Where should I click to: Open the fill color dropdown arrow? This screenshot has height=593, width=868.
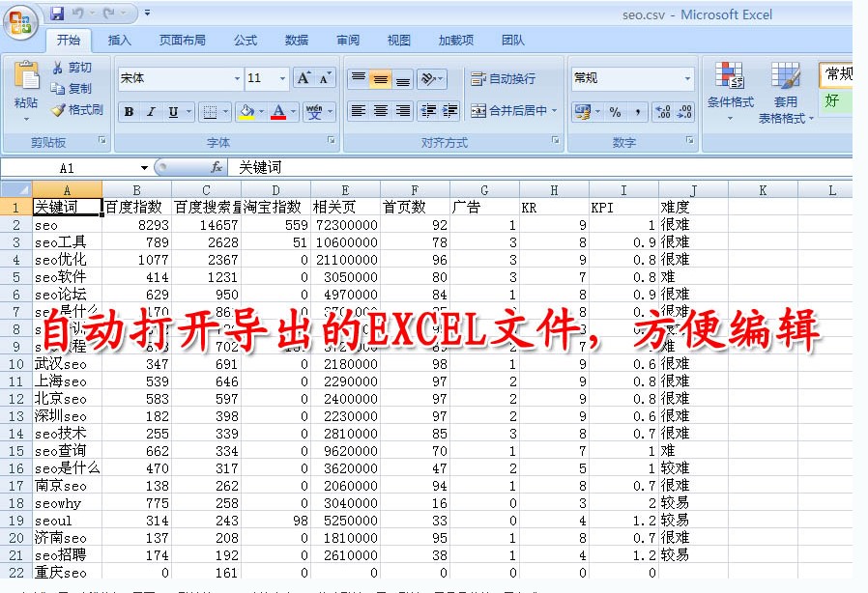point(261,112)
